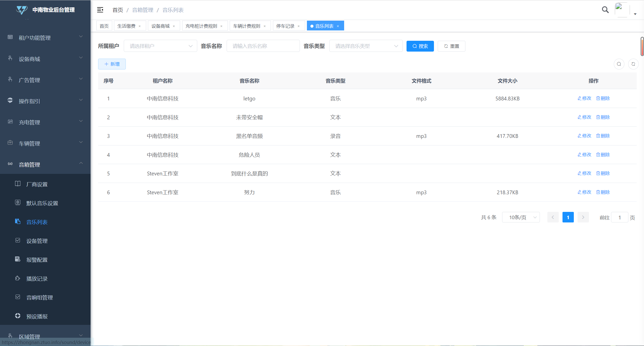The image size is (644, 346).
Task: Open the 所属租户 dropdown
Action: coord(160,46)
